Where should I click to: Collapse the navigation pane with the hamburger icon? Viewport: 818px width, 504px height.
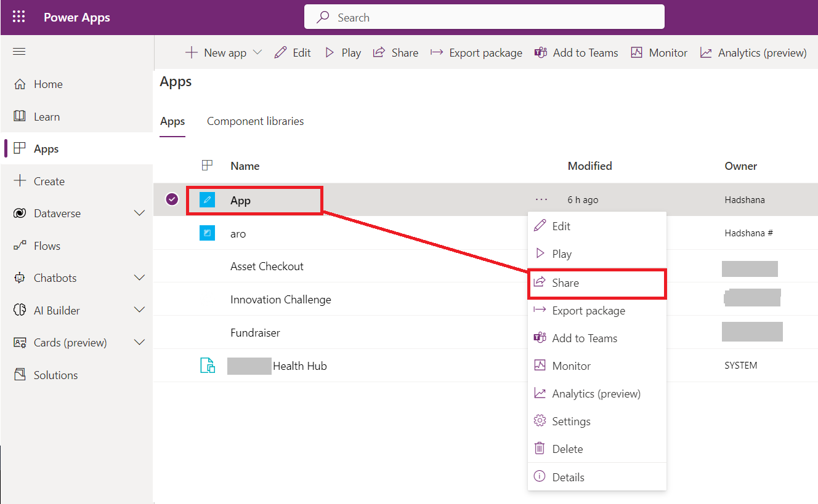click(x=18, y=51)
